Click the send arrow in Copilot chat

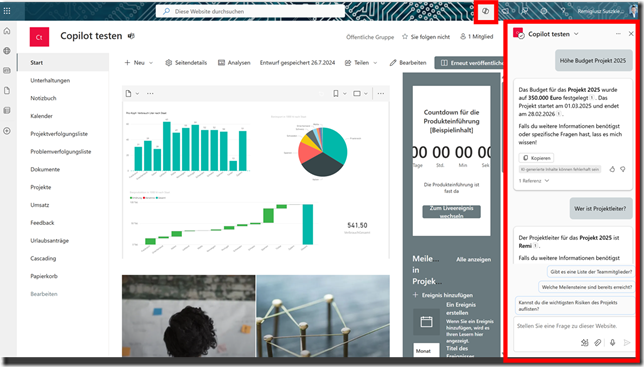pos(627,342)
